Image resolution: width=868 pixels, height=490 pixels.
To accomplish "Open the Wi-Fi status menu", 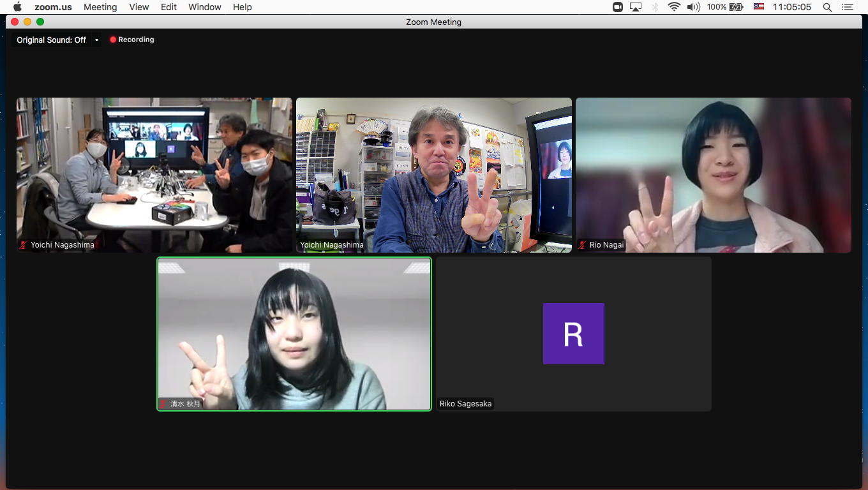I will point(674,7).
